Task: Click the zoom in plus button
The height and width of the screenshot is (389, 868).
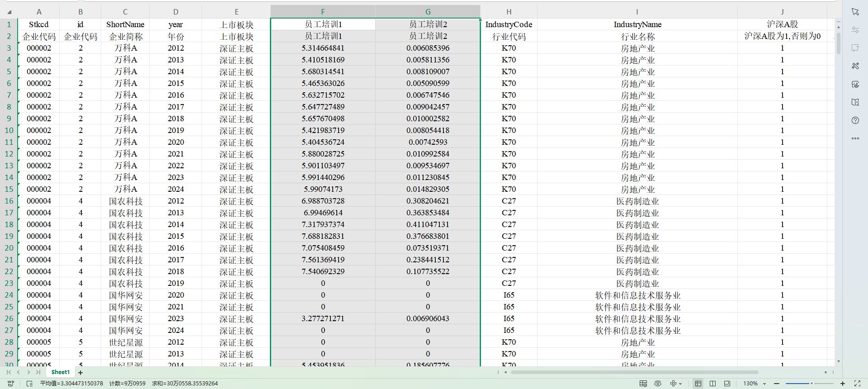Action: coord(843,384)
